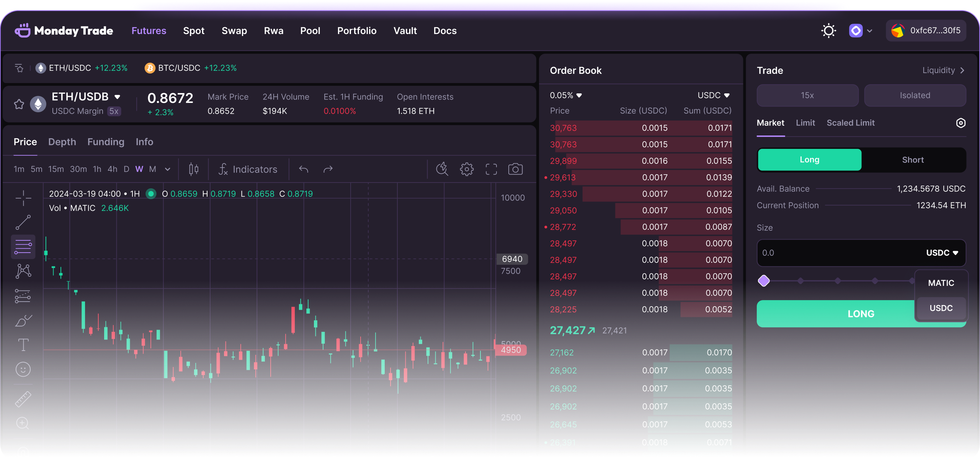The image size is (980, 462).
Task: Toggle Isolated margin mode
Action: [915, 95]
